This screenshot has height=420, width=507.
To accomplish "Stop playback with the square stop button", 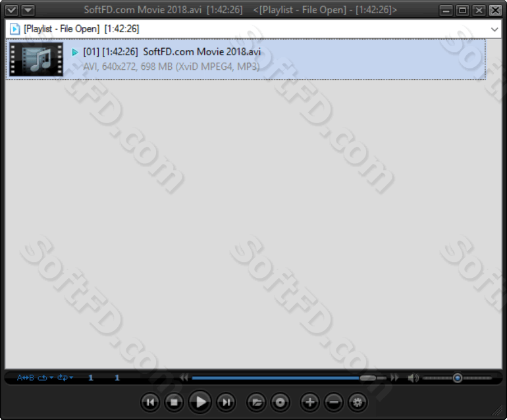I will [174, 402].
